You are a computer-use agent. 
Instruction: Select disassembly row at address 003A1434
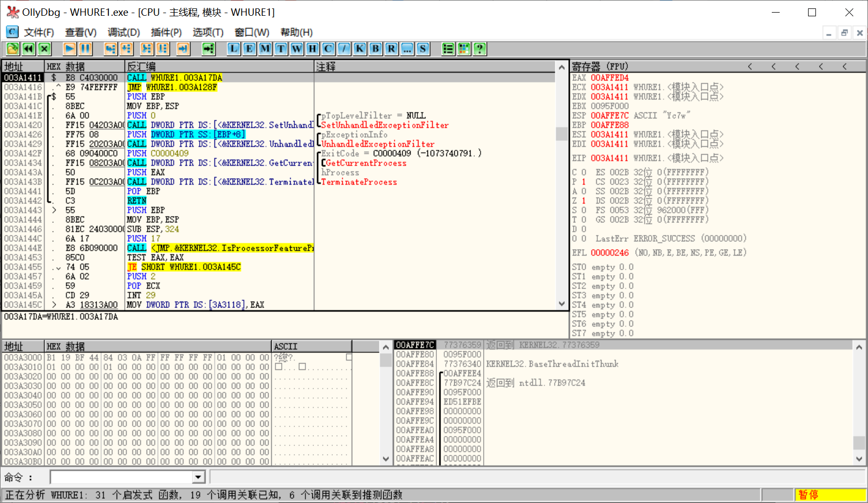click(279, 163)
